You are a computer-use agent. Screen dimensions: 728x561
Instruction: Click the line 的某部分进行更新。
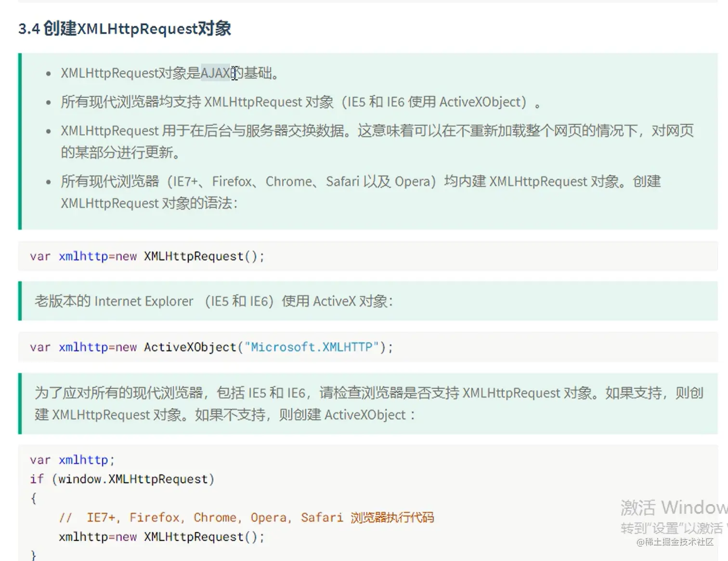(x=121, y=153)
